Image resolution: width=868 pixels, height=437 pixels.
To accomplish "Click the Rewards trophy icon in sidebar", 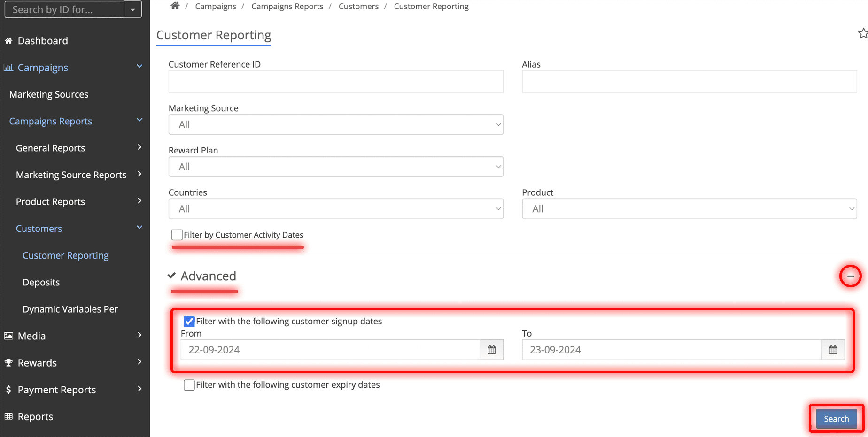I will (x=8, y=363).
